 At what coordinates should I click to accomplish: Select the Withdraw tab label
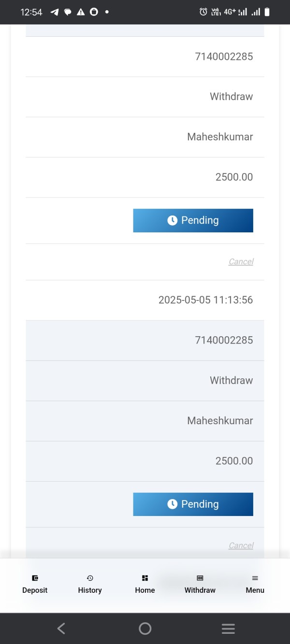[x=200, y=590]
